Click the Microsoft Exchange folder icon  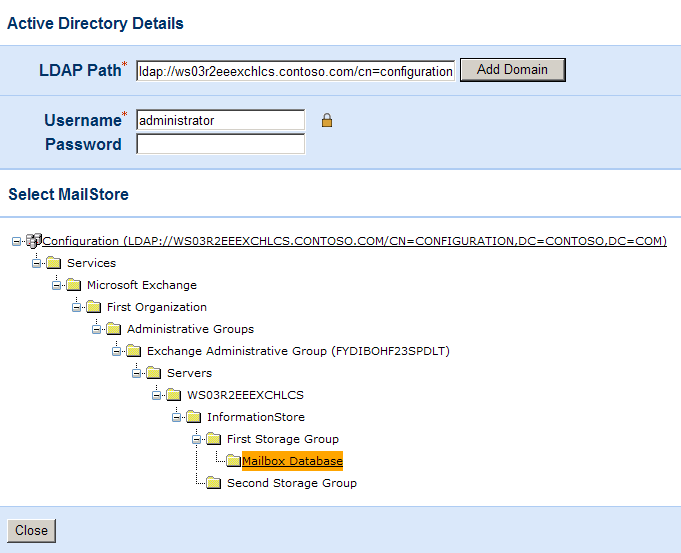(73, 285)
